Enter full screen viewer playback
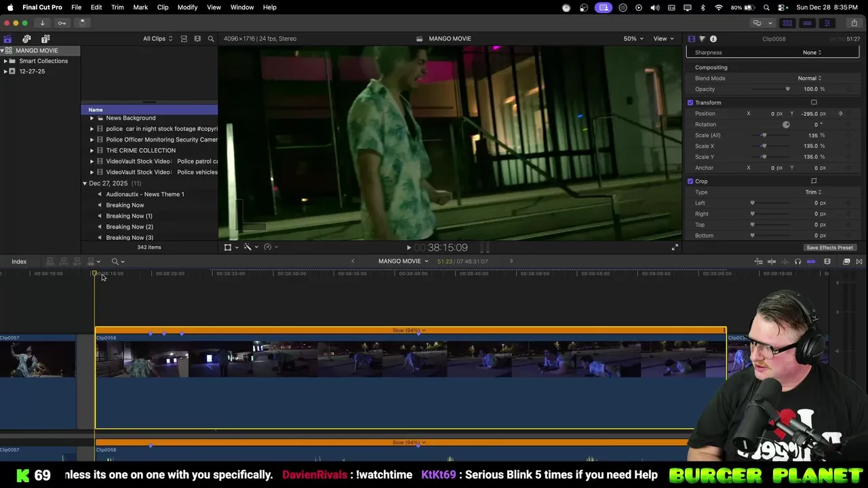868x488 pixels. pos(675,247)
